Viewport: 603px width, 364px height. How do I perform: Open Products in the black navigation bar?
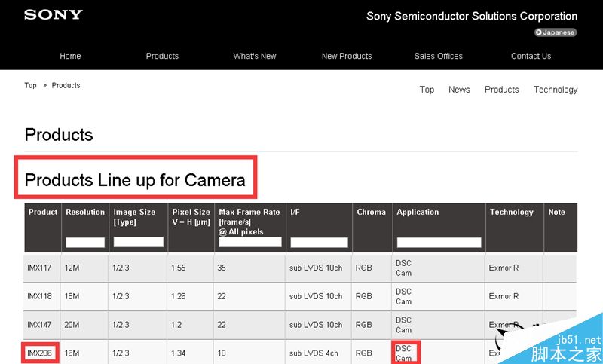point(162,56)
